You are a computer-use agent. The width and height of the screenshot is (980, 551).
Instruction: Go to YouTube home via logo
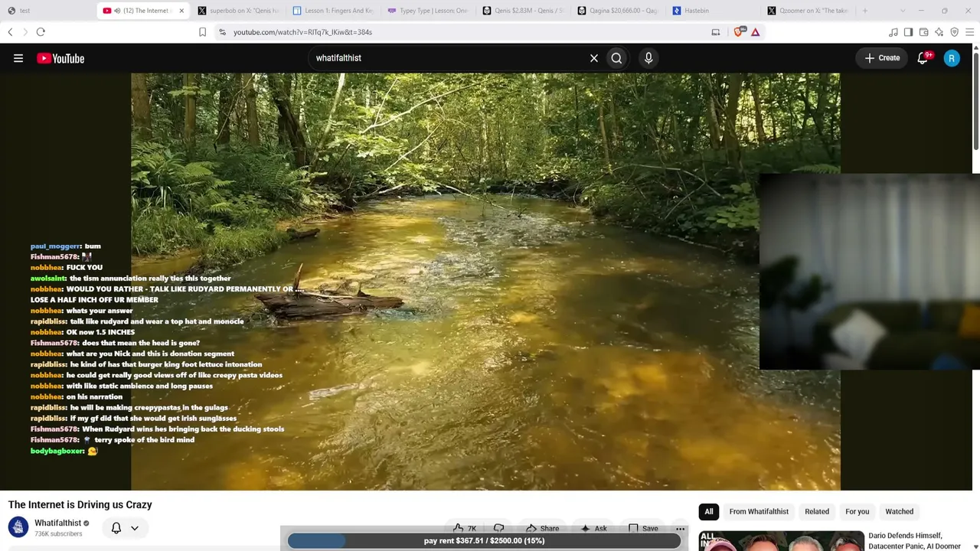click(60, 58)
